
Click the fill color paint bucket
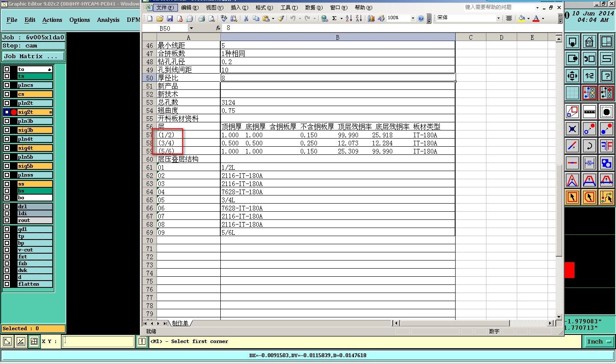[521, 18]
